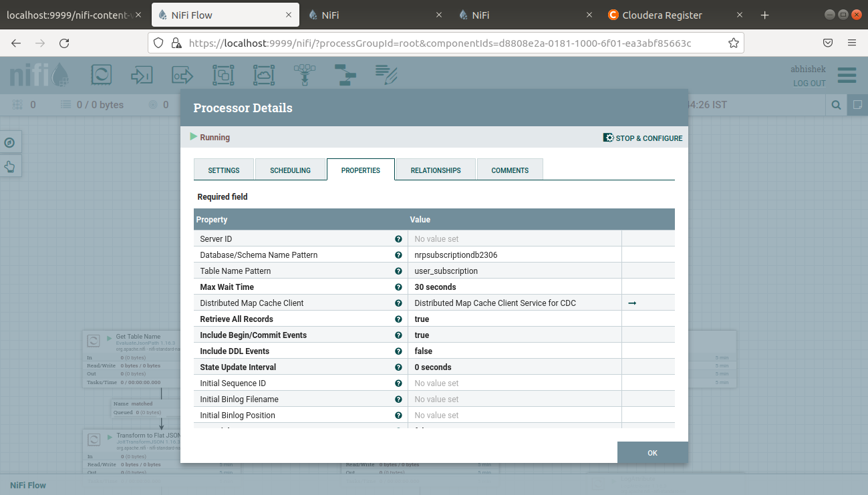Click the go-to arrow for Distributed Map Cache Client
Viewport: 868px width, 495px height.
632,303
